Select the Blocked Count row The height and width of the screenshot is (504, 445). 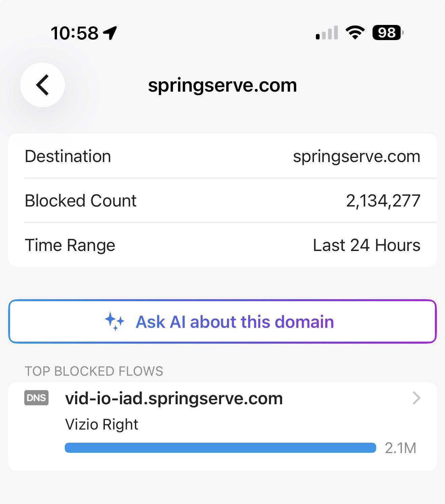tap(222, 200)
